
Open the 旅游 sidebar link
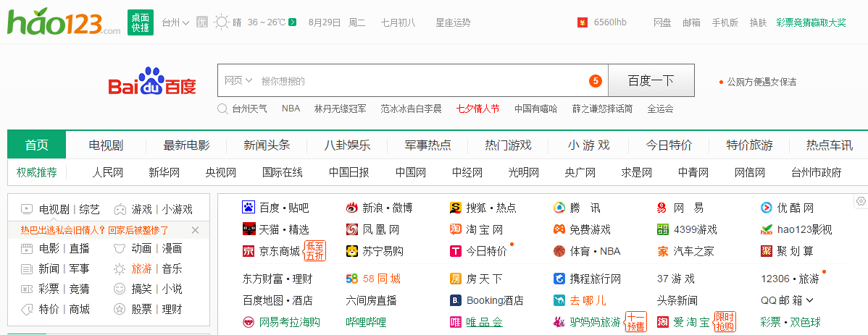click(x=142, y=269)
